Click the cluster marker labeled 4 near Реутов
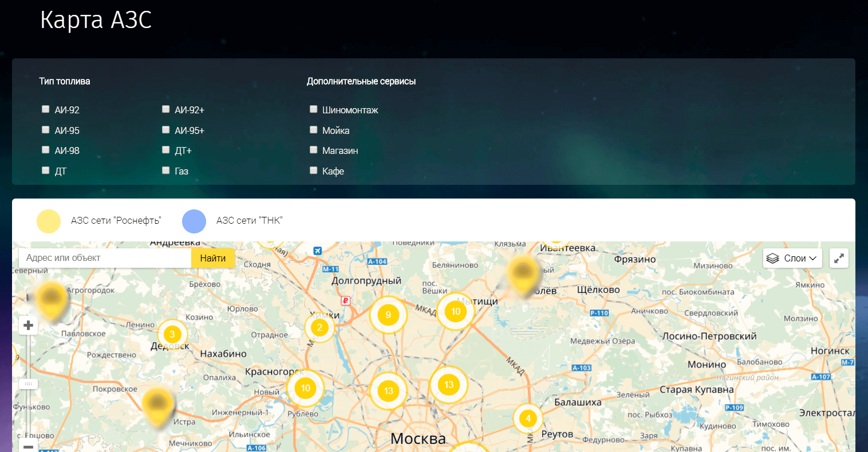 click(528, 418)
